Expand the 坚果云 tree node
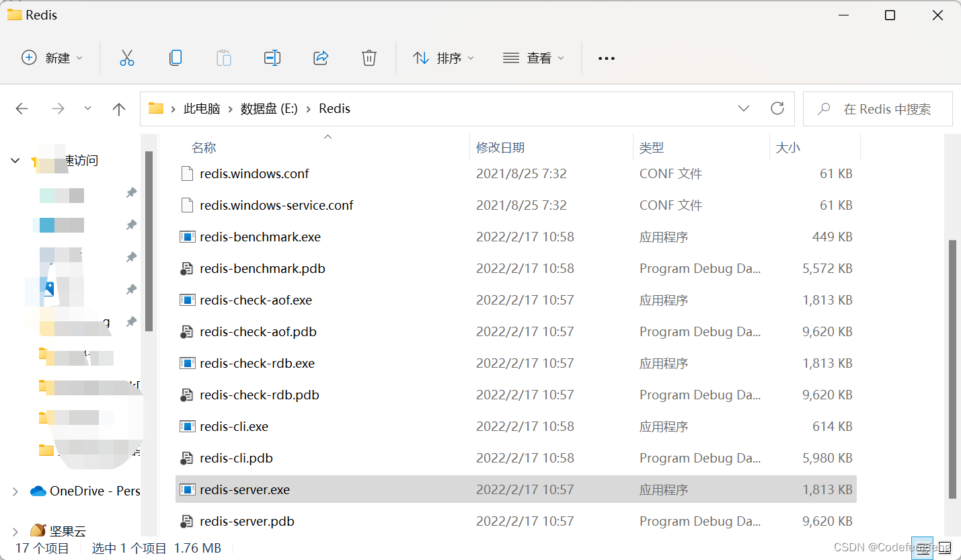This screenshot has height=560, width=961. tap(15, 531)
